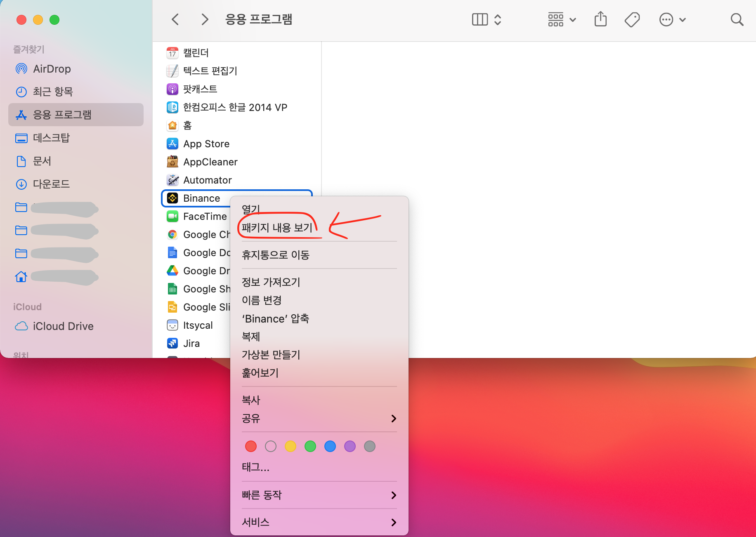Choose 이름 변경 menu item

319,300
